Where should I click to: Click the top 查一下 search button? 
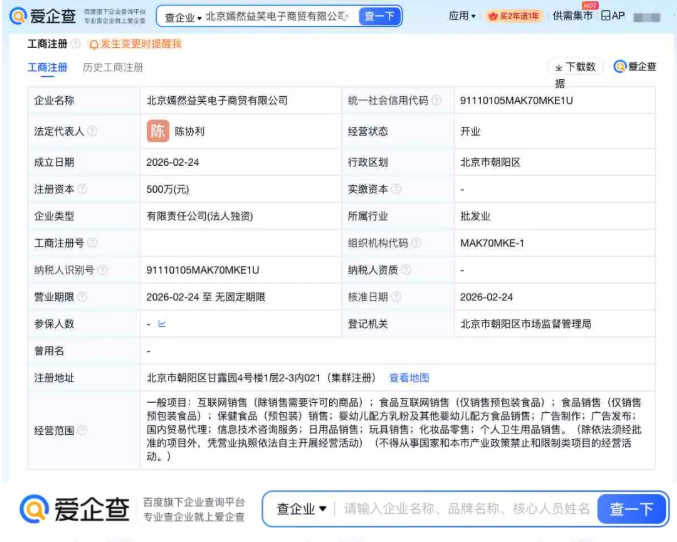pyautogui.click(x=381, y=17)
